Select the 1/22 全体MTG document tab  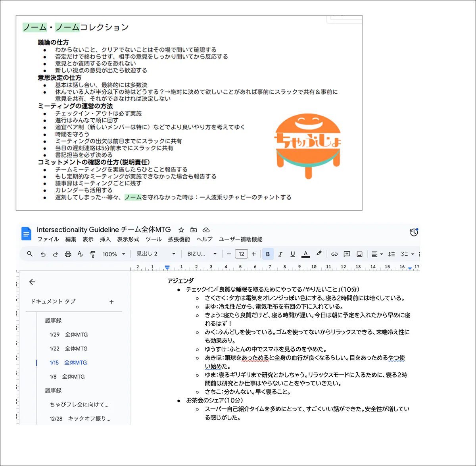[69, 349]
